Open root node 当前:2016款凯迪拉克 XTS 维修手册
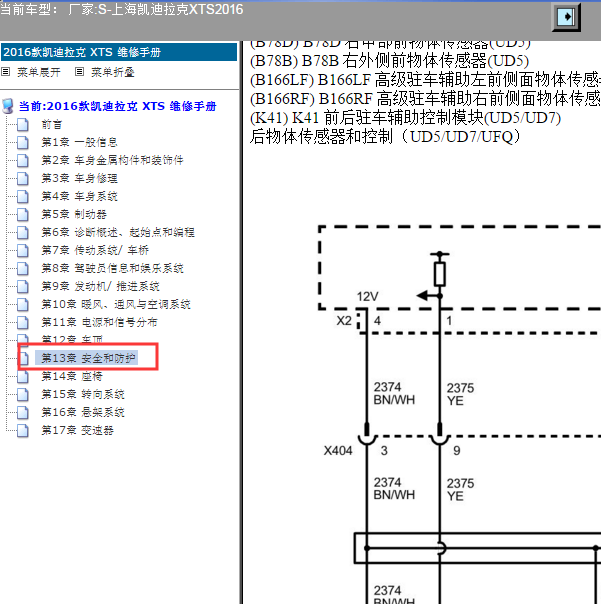The height and width of the screenshot is (604, 601). coord(118,106)
